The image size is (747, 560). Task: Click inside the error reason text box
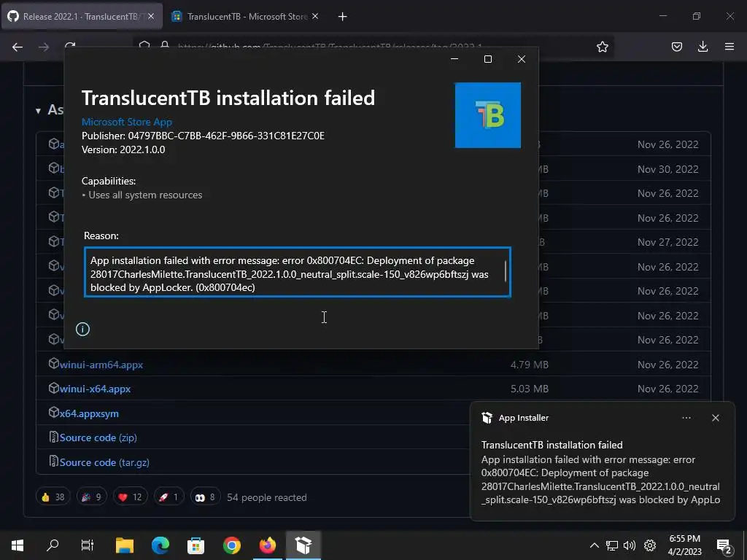[x=298, y=272]
